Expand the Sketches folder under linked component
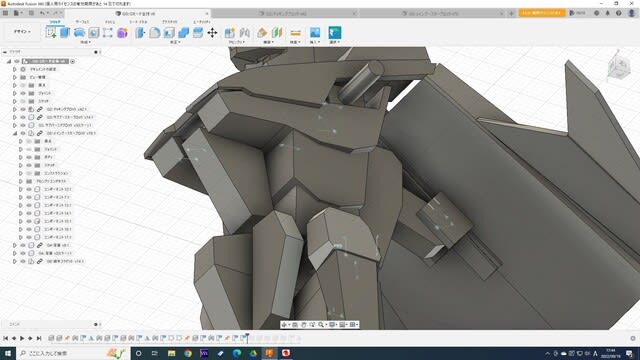The width and height of the screenshot is (640, 360). [20, 165]
